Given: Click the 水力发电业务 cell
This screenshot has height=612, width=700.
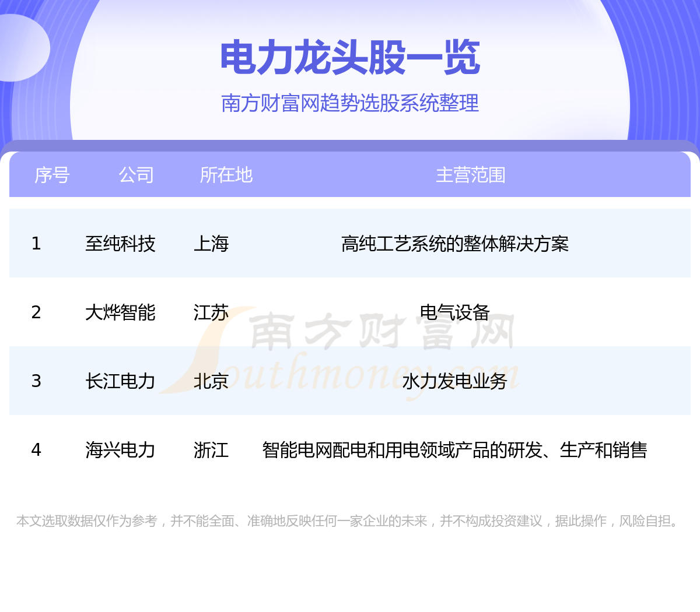Looking at the screenshot, I should 455,381.
